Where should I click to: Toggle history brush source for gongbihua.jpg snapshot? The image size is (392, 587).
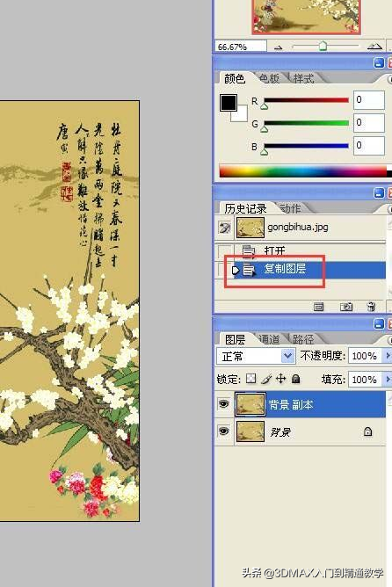pos(225,228)
